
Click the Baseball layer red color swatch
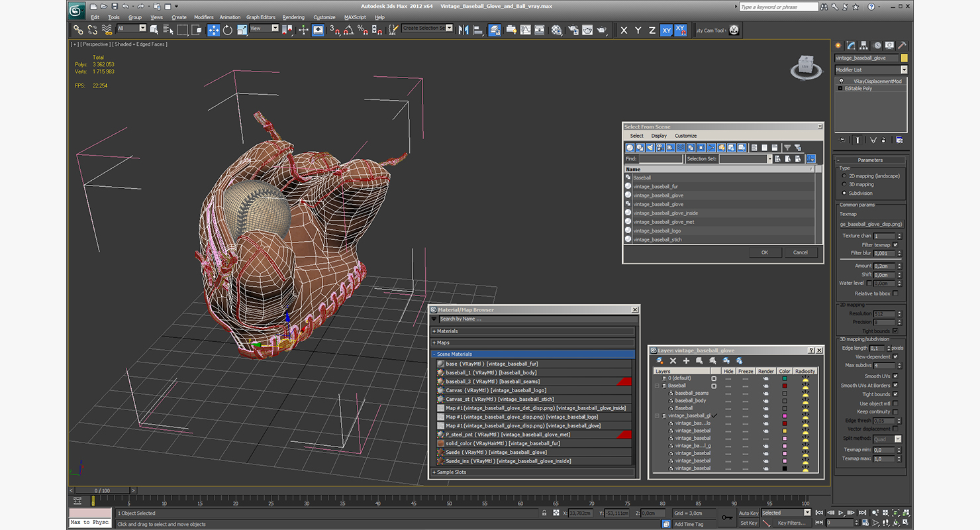click(785, 386)
